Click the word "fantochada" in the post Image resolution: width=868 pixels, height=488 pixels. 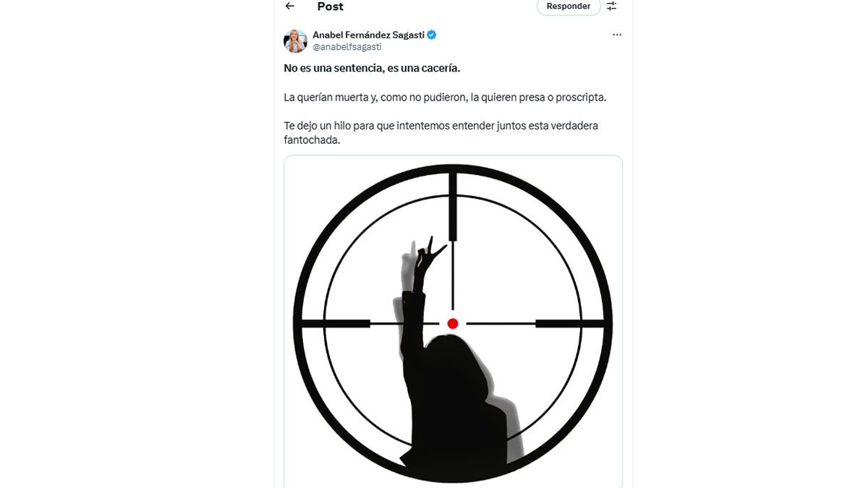[x=312, y=140]
